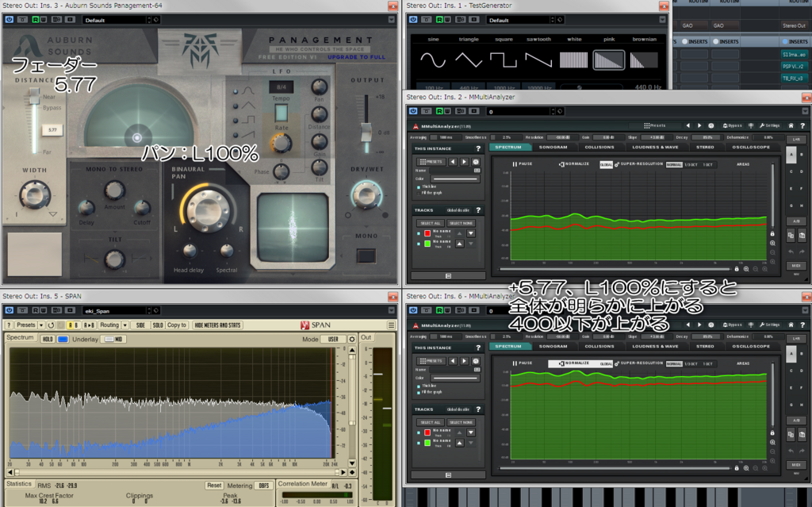Select the OSCILLOSCOPE tab in Ins. 2 MMultiAnalyzer

coord(751,148)
